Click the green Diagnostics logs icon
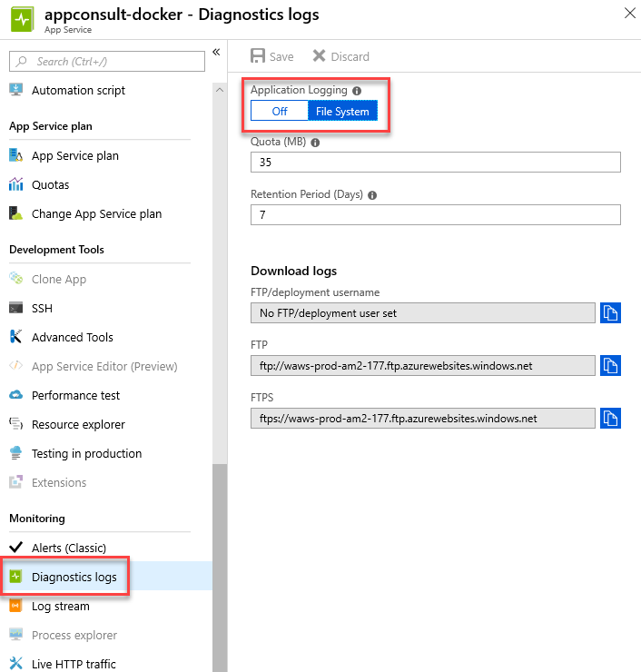641x672 pixels. click(x=15, y=577)
